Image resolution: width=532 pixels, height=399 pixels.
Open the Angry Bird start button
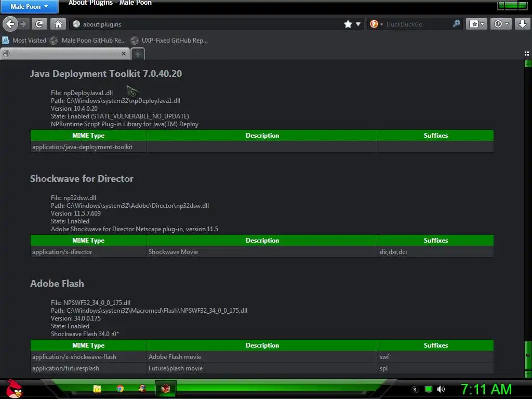[x=14, y=389]
